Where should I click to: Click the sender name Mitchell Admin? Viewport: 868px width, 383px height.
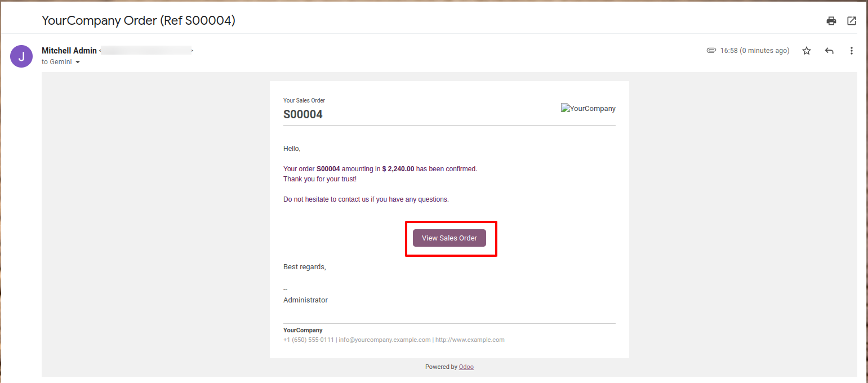point(69,51)
